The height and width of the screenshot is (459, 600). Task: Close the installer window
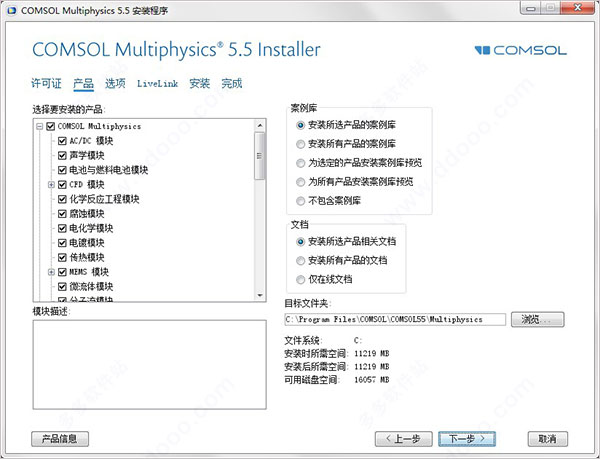(578, 8)
